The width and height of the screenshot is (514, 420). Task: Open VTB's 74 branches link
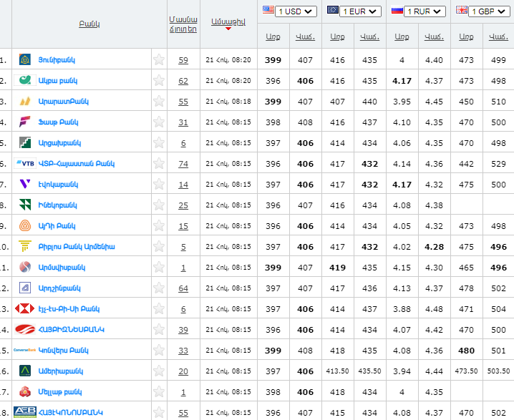coord(183,164)
